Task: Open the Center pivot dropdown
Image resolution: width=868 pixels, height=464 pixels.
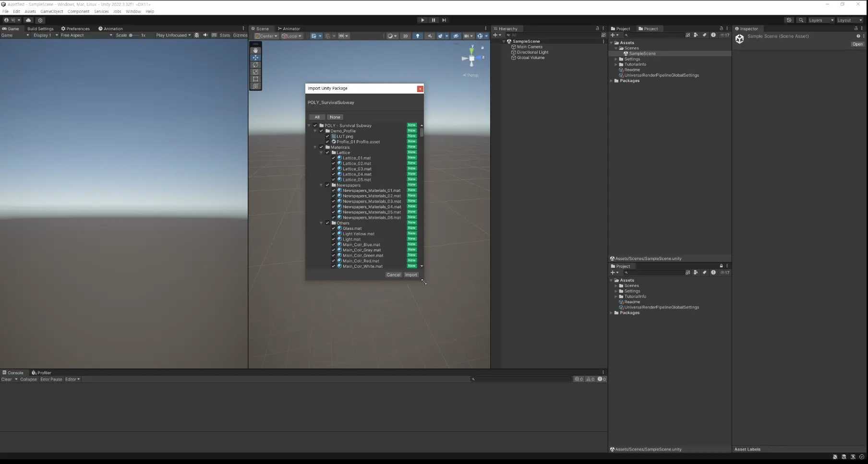Action: (266, 36)
